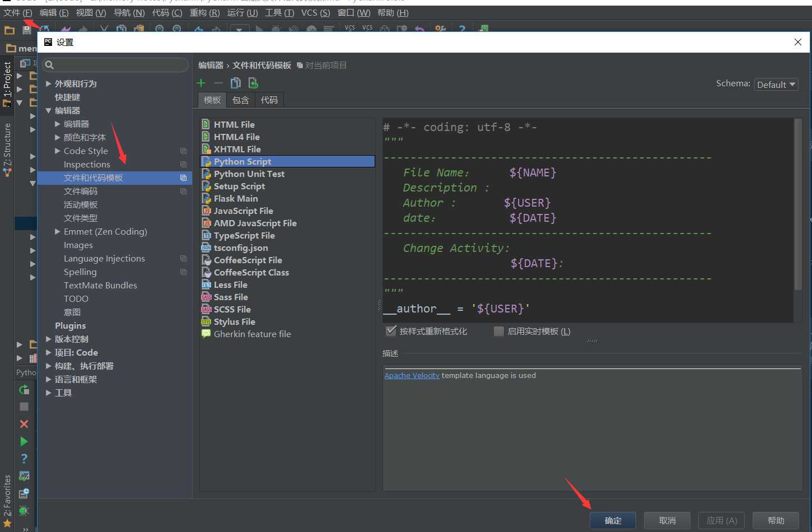The image size is (812, 532).
Task: Enable reformat according to style checkbox
Action: point(391,331)
